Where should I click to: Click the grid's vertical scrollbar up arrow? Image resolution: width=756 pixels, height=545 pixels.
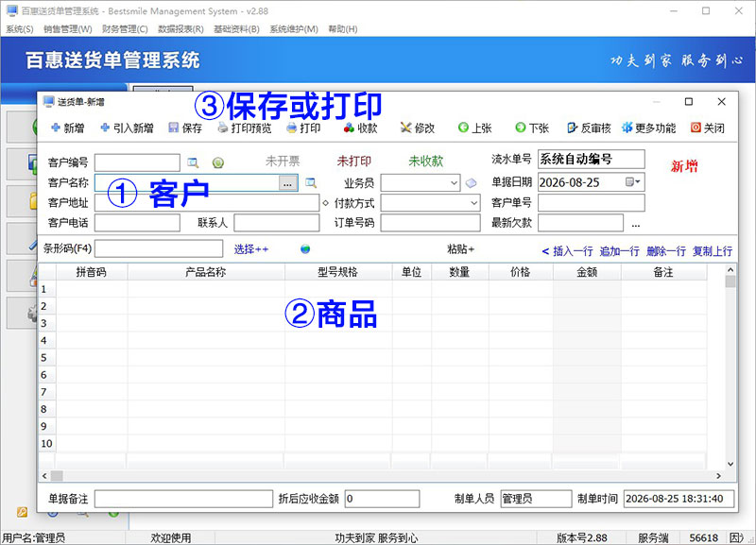[x=730, y=270]
